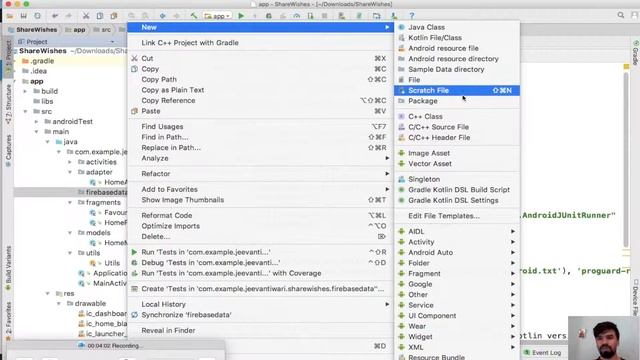Expand the Local History submenu
This screenshot has width=640, height=360.
[260, 304]
